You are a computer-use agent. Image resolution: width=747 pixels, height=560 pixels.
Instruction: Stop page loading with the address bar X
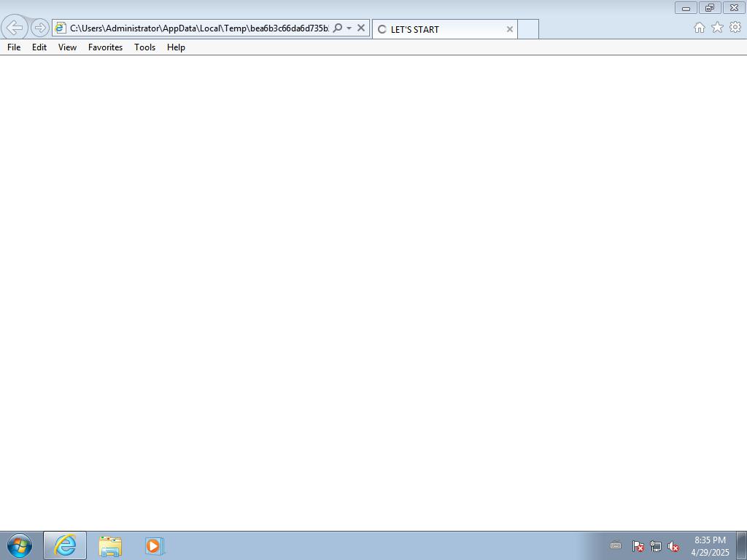(361, 28)
